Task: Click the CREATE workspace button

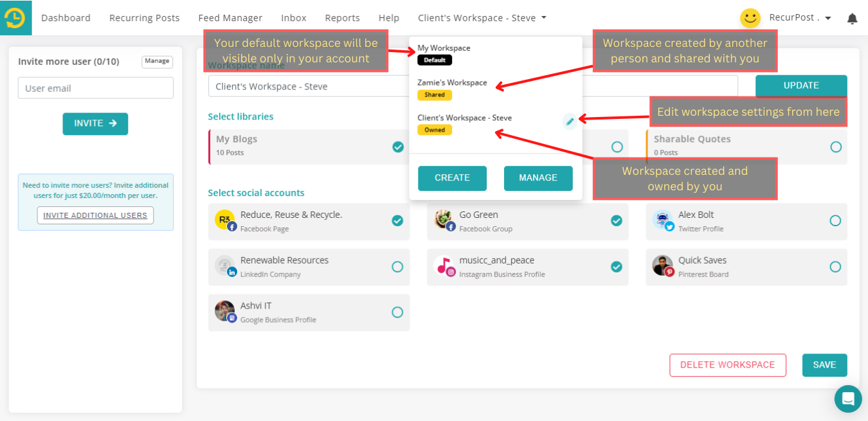Action: click(x=452, y=178)
